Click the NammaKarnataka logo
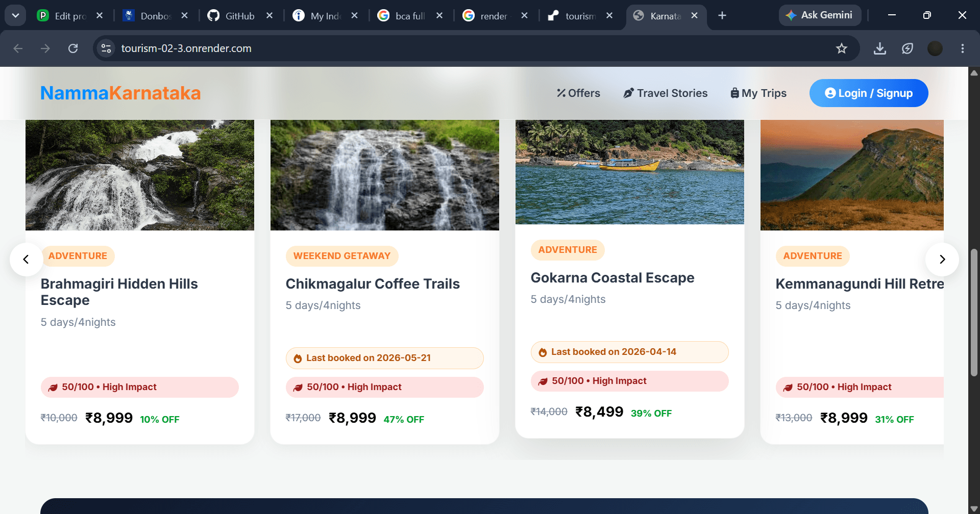The width and height of the screenshot is (980, 514). (120, 93)
